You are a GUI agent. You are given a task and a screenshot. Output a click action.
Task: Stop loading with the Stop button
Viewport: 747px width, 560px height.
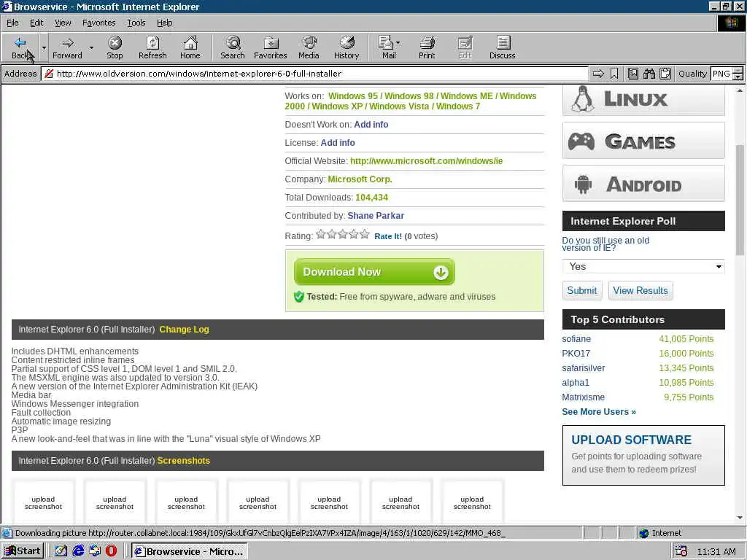pos(115,47)
